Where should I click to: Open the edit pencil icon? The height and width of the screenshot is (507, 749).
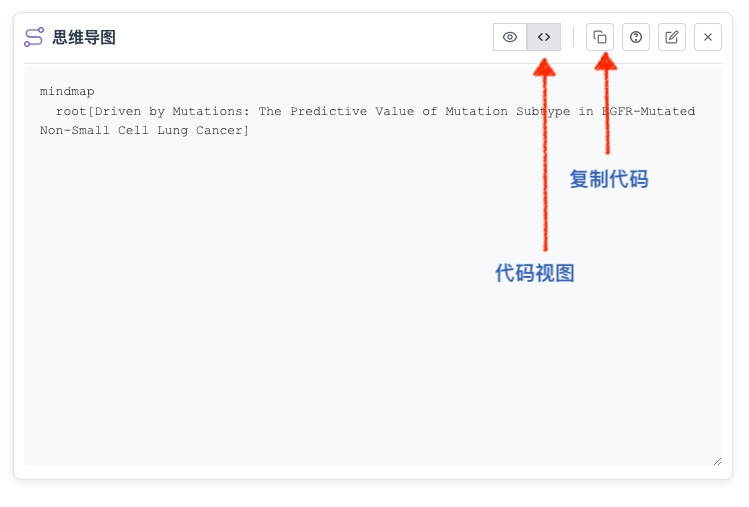[x=672, y=37]
